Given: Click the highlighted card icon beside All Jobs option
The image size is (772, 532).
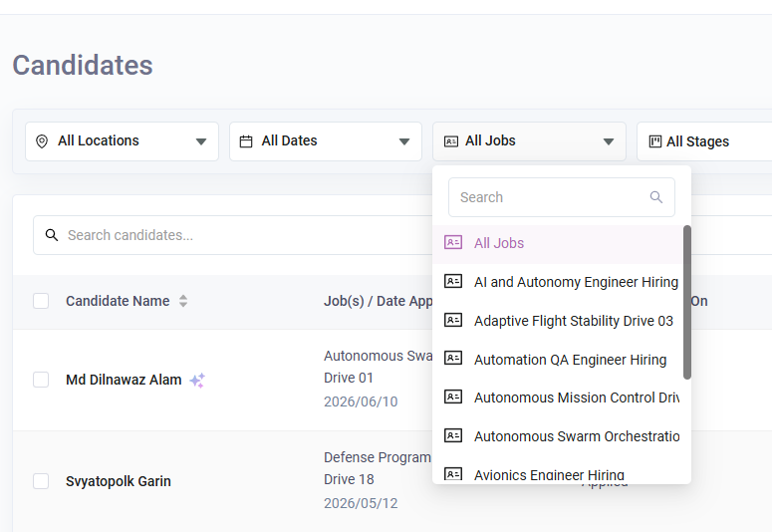Looking at the screenshot, I should (x=453, y=242).
